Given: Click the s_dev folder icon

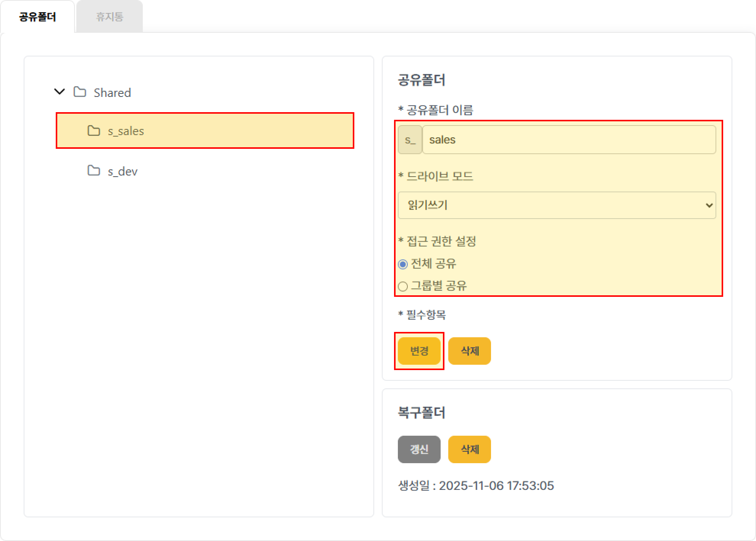Looking at the screenshot, I should (x=94, y=171).
